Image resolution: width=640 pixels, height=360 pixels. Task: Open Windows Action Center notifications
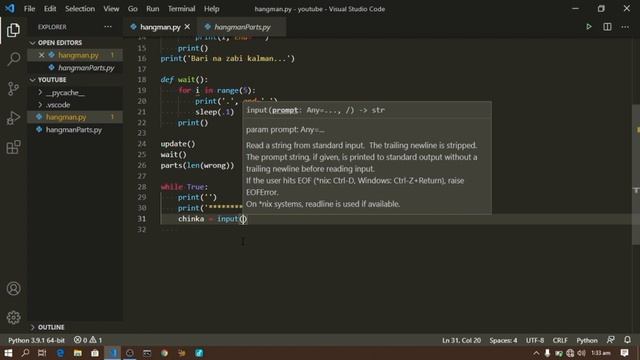[x=624, y=353]
